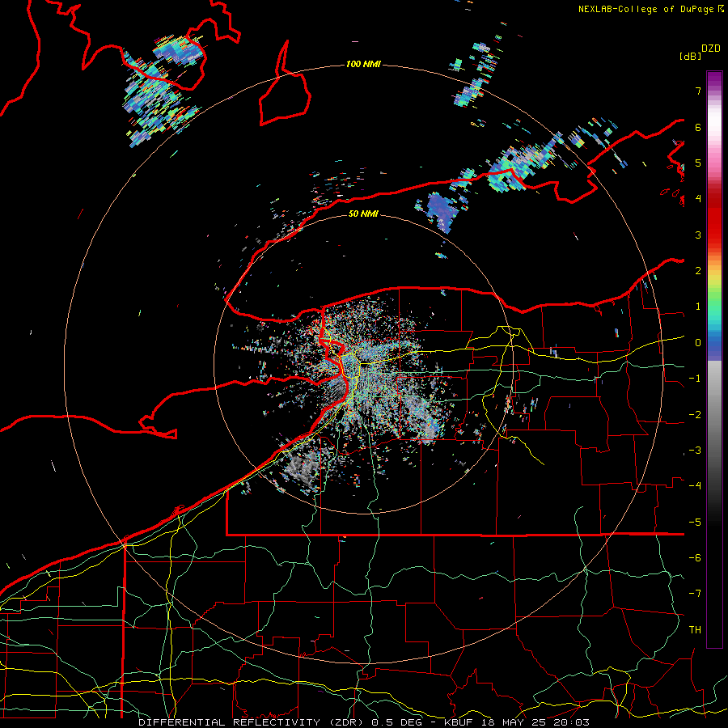Image resolution: width=728 pixels, height=728 pixels.
Task: Click the 6 value on the color scale
Action: (698, 127)
